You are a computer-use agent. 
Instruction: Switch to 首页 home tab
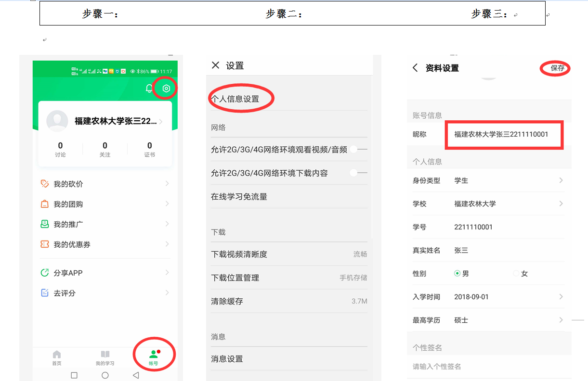click(x=57, y=358)
